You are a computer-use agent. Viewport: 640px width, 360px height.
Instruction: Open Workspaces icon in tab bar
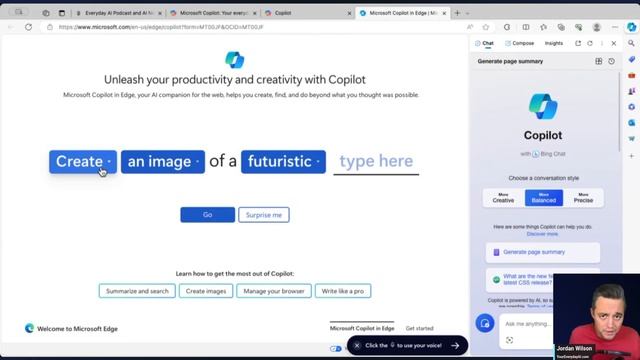(46, 13)
